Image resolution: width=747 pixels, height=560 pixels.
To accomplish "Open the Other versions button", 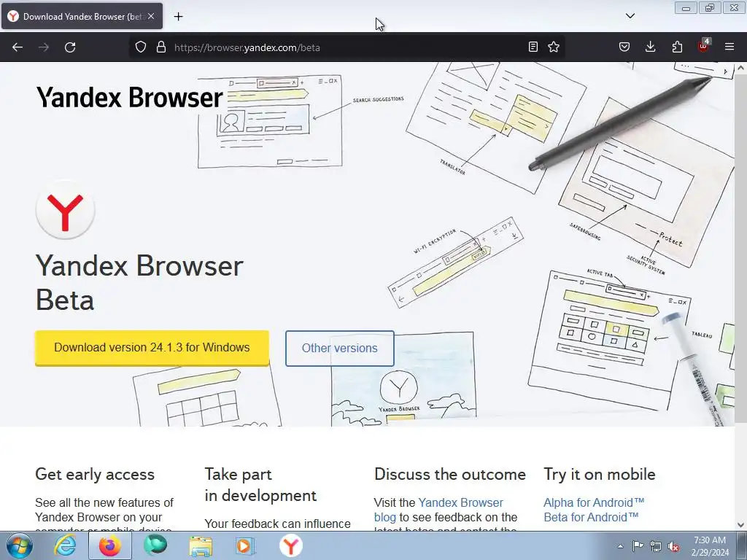I will [340, 349].
